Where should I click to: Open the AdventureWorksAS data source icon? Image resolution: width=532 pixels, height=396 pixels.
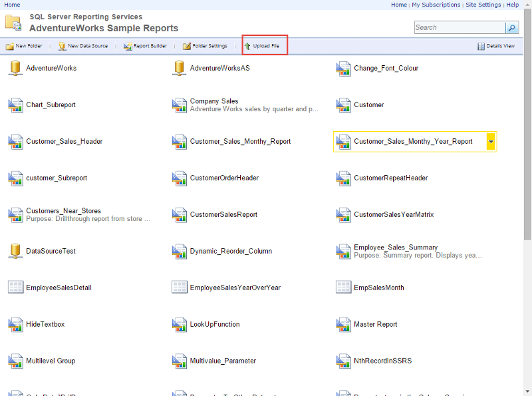coord(179,68)
